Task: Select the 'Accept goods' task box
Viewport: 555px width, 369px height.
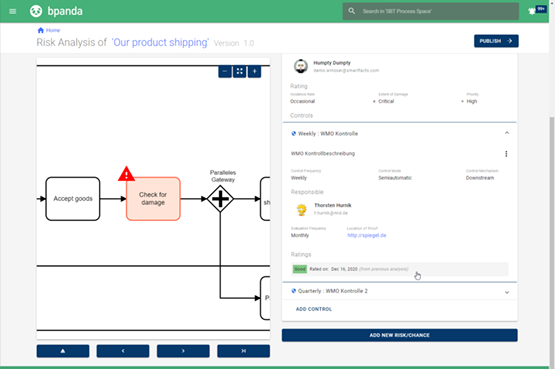Action: coord(73,199)
